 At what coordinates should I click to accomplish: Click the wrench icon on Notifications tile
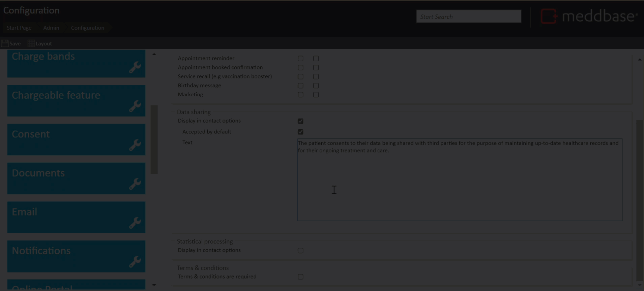click(x=135, y=262)
